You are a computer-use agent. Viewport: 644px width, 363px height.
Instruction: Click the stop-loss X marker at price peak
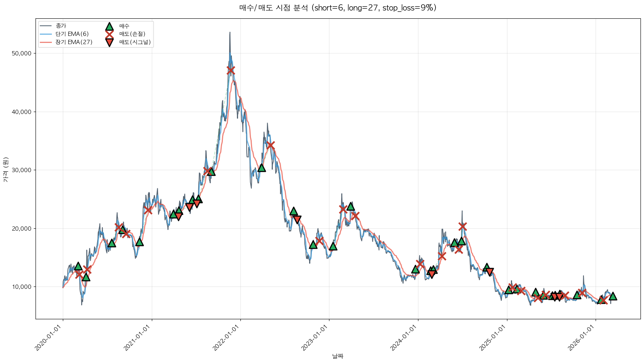pos(231,70)
